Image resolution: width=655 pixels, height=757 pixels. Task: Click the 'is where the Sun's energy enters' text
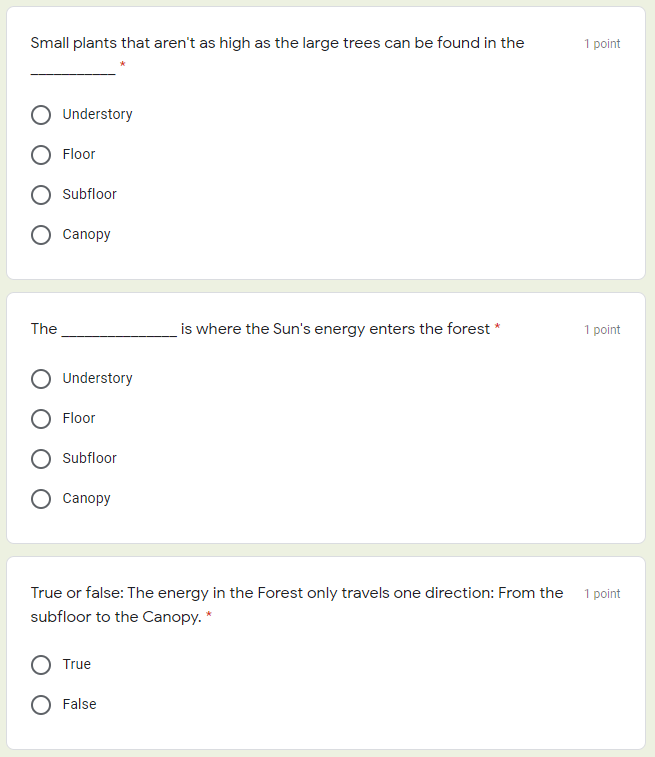click(335, 329)
